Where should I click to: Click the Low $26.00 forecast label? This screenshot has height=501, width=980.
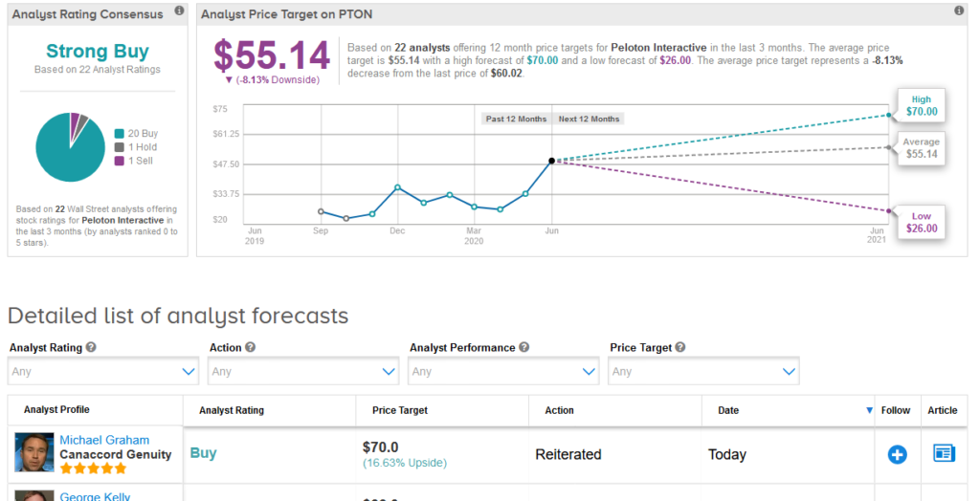point(922,222)
